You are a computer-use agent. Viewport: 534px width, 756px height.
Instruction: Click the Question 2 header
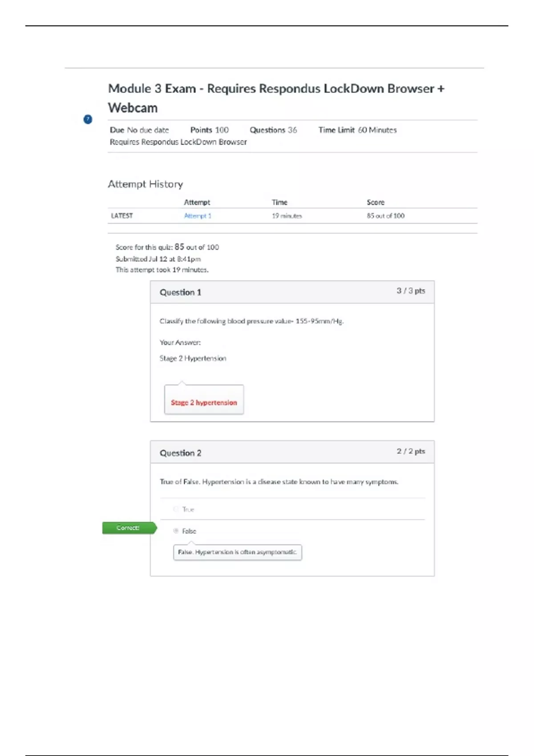[x=180, y=453]
